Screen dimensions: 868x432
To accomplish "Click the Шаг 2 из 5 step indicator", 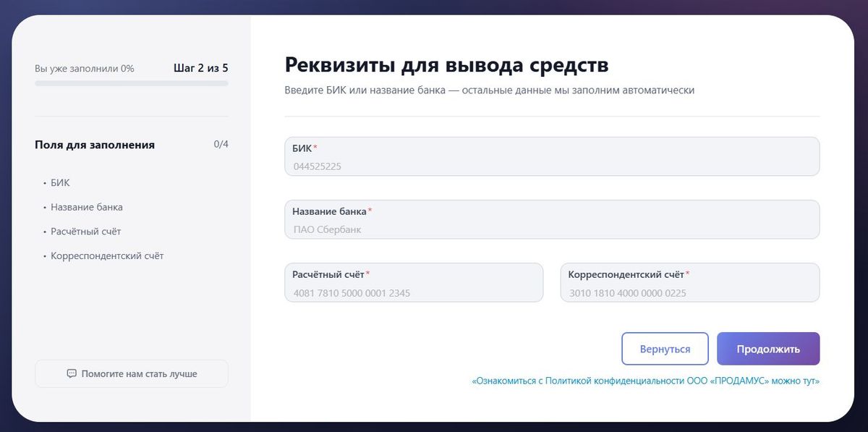I will point(201,69).
